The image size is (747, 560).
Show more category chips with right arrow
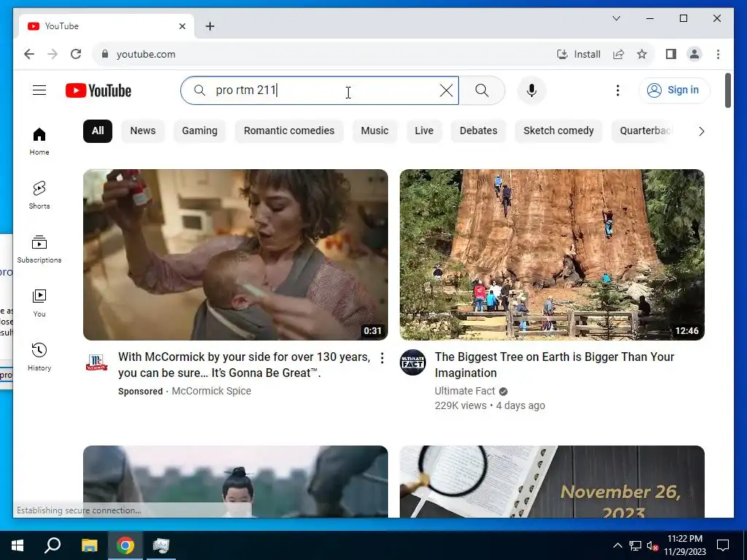pos(701,131)
